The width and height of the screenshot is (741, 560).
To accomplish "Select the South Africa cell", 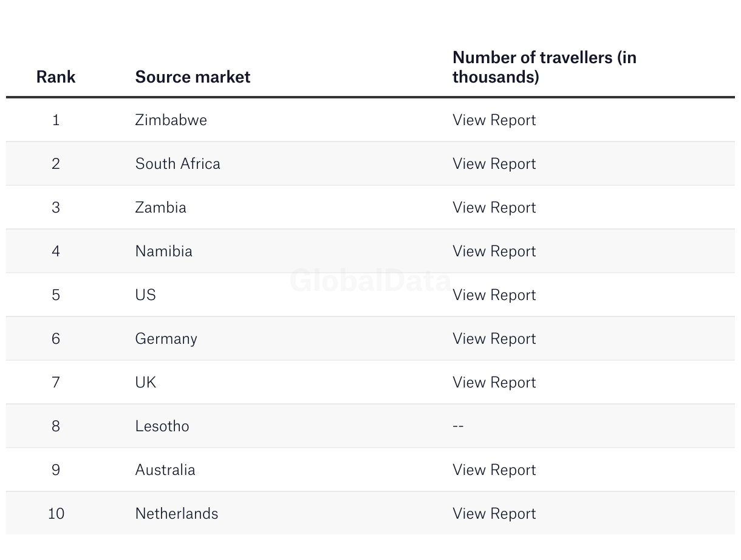I will tap(177, 164).
